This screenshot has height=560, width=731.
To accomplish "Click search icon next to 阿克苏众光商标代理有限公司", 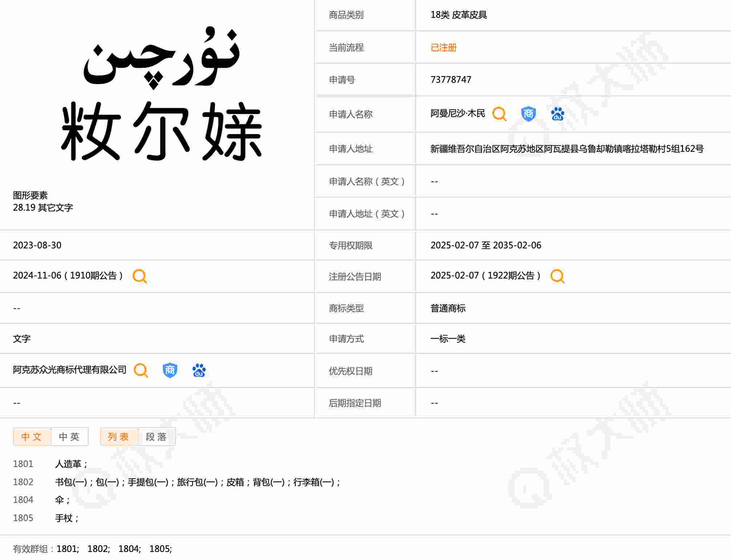I will tap(141, 370).
